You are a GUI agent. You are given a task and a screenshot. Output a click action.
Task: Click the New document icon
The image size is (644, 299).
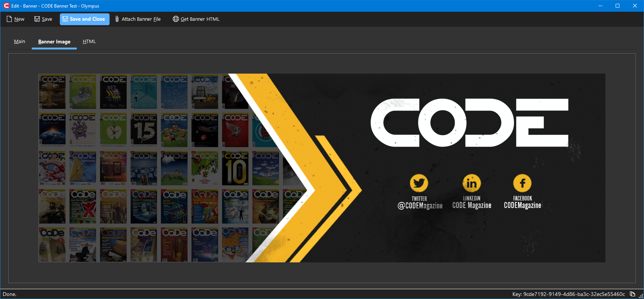(9, 19)
